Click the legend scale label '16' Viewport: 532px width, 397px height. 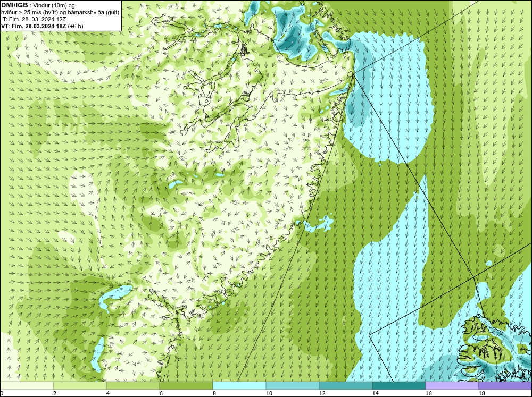429,393
